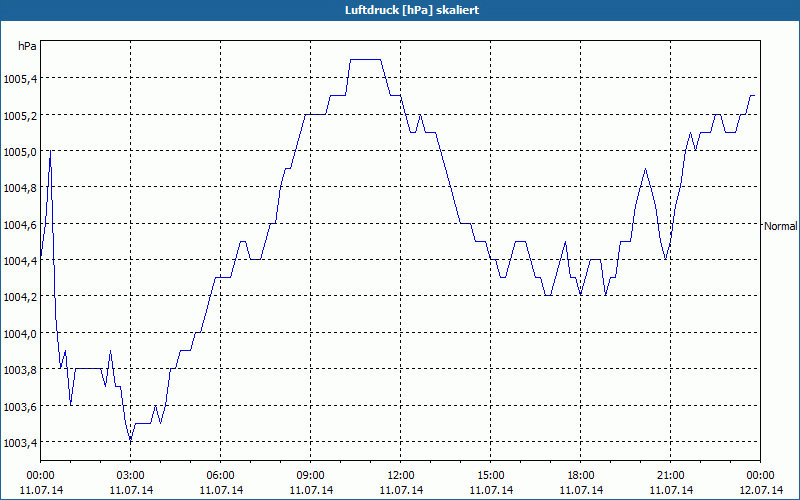
Task: Click the 00:00 label above 11.07.14
Action: (41, 476)
